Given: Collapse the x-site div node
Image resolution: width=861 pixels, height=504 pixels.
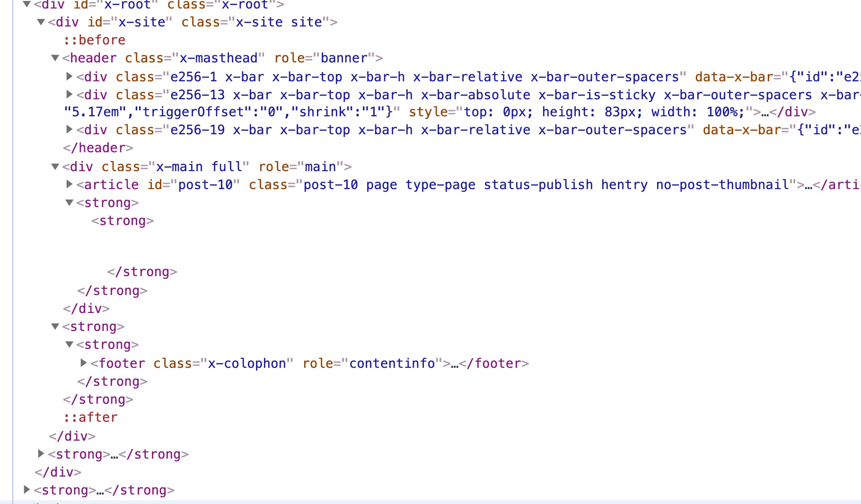Looking at the screenshot, I should 41,22.
